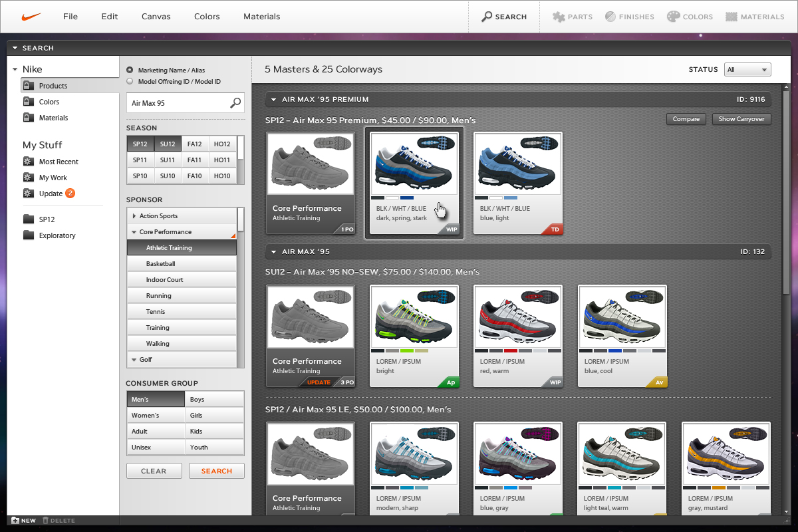This screenshot has height=532, width=798.
Task: Open the Parts puzzle-piece panel
Action: point(559,17)
